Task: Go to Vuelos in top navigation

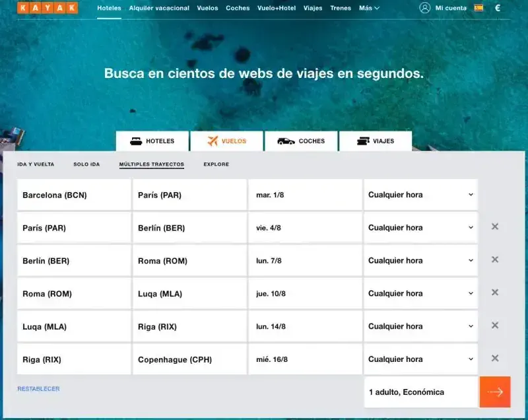Action: point(207,8)
